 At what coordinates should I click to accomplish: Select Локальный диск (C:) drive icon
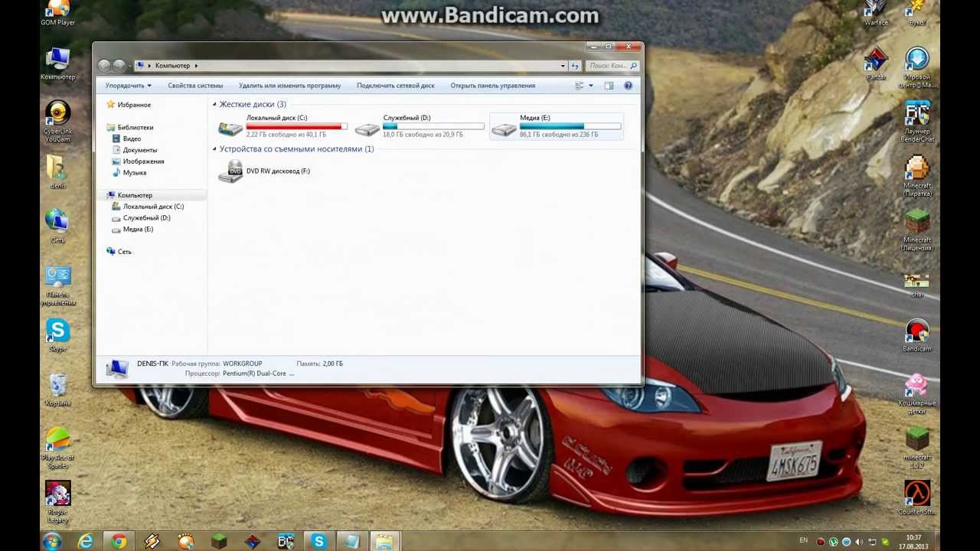pyautogui.click(x=230, y=129)
